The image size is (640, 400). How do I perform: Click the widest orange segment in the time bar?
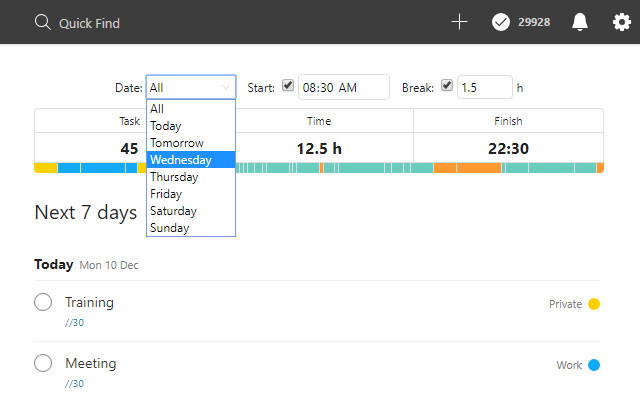coord(479,168)
